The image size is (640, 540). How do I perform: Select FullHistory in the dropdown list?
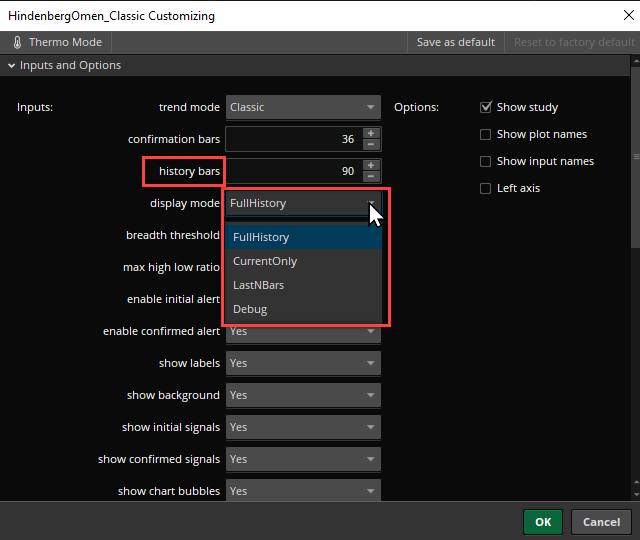coord(303,237)
